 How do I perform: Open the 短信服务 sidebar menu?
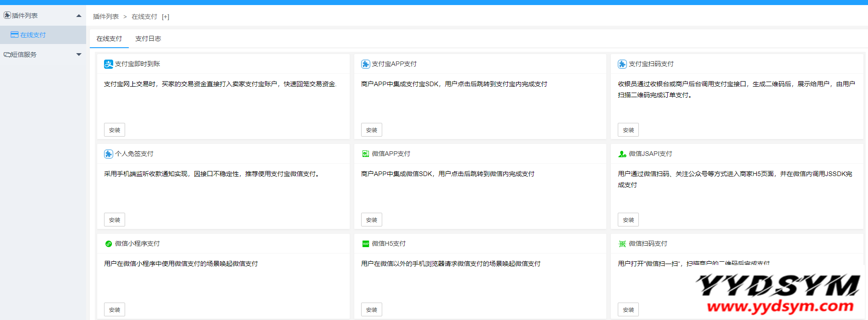(24, 55)
